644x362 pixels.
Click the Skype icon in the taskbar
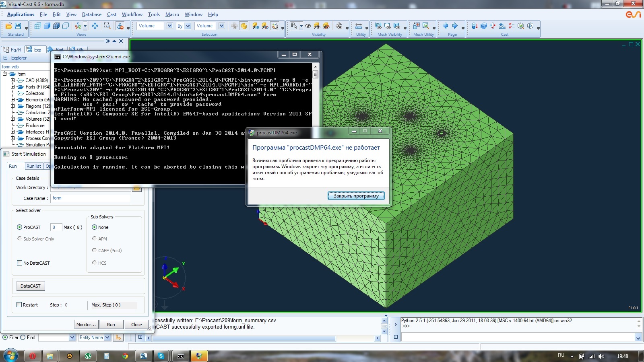pyautogui.click(x=161, y=356)
